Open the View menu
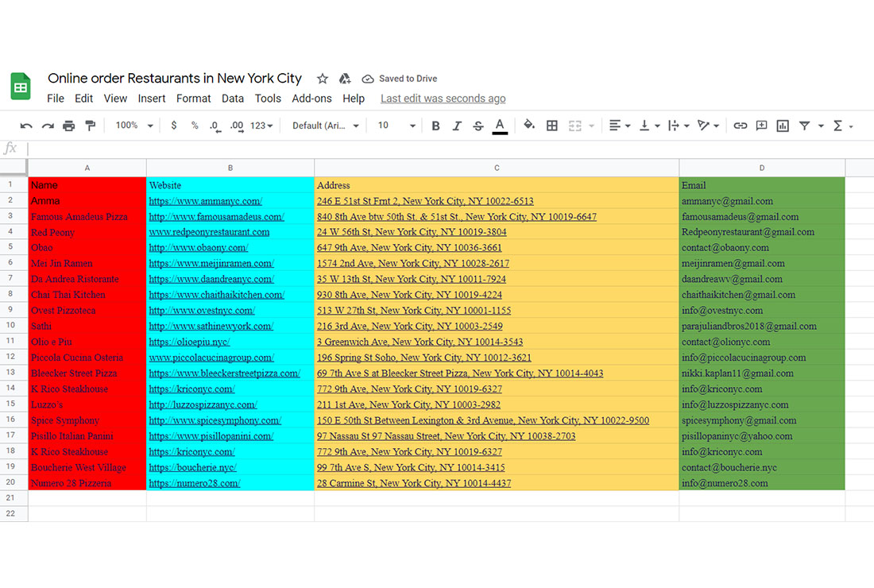Viewport: 874px width, 588px height. (115, 99)
